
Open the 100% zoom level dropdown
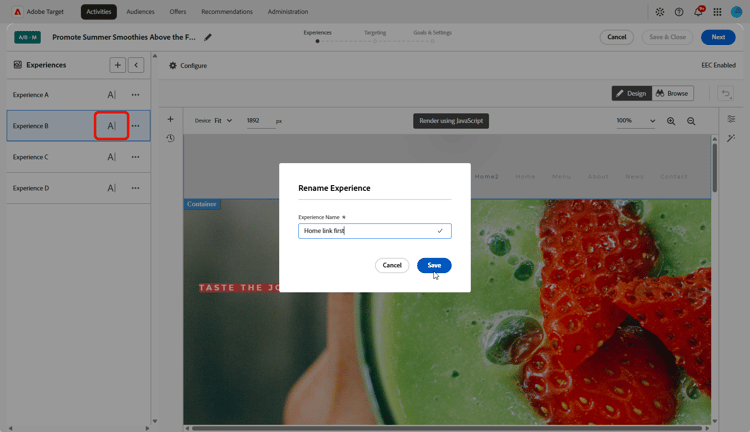click(636, 121)
